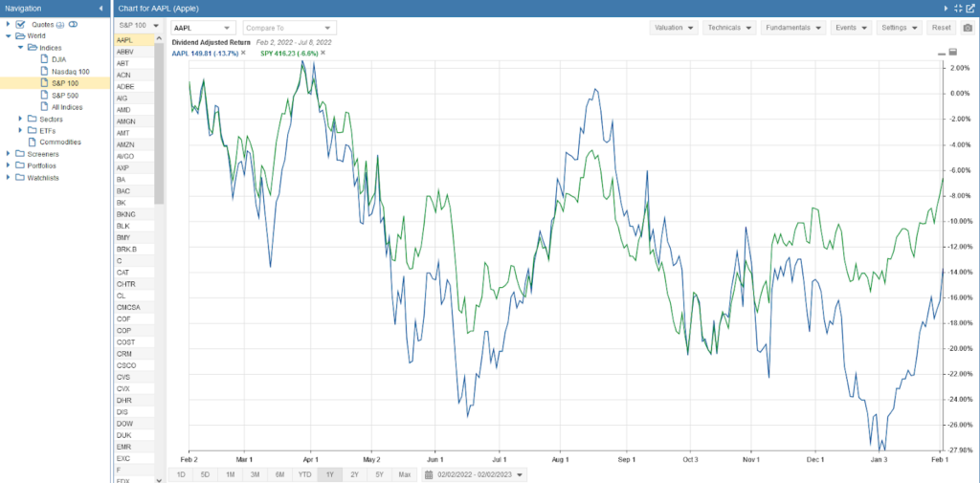Click the calendar icon in the date range picker

[x=429, y=475]
